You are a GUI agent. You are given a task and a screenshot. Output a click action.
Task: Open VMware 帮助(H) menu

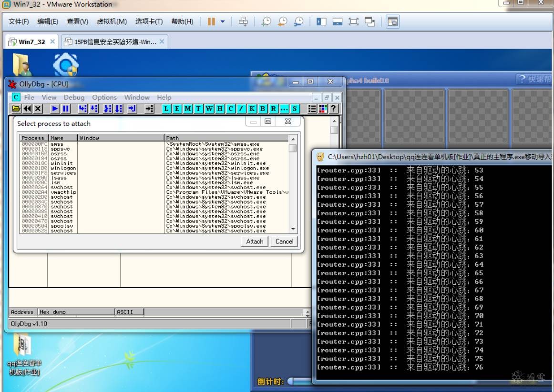click(x=182, y=21)
